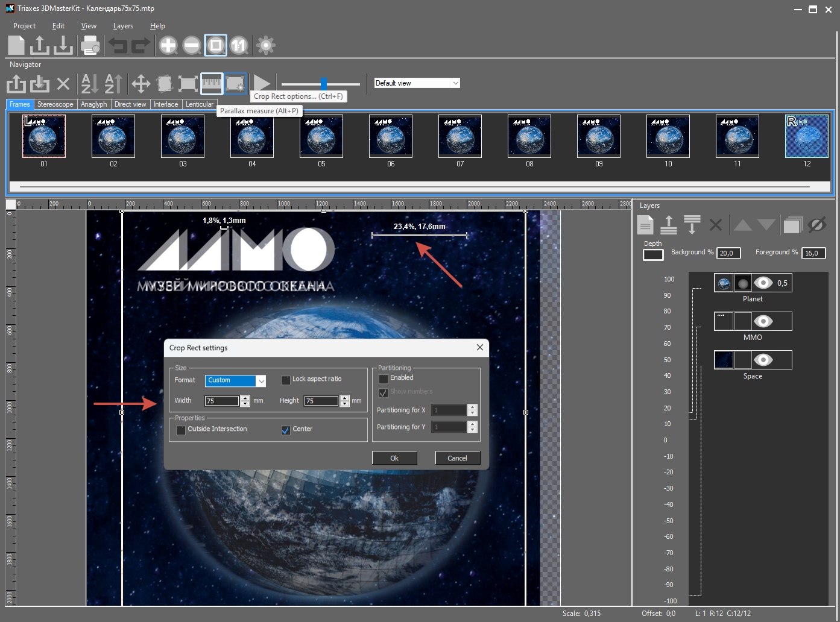
Task: Adjust the zoom slider on the toolbar
Action: coord(323,84)
